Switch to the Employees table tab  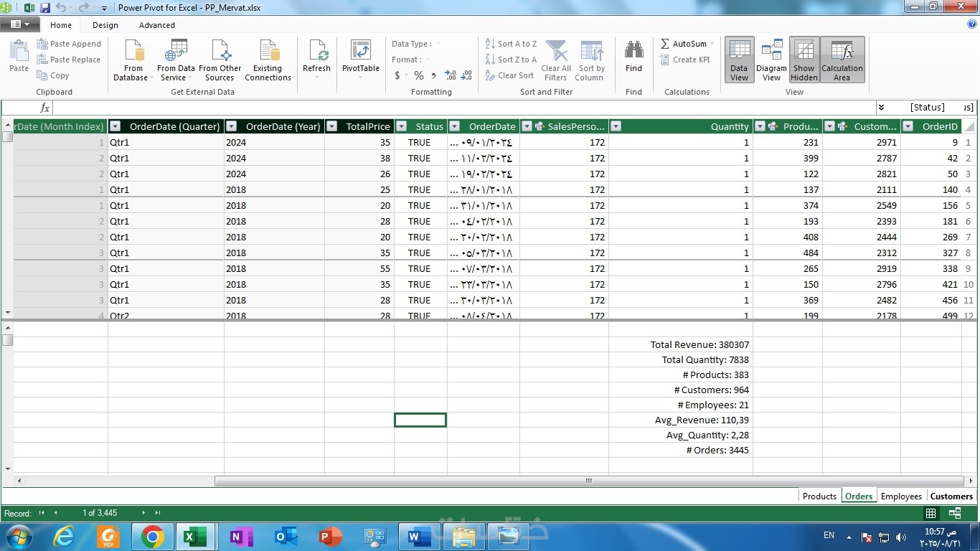pos(901,496)
